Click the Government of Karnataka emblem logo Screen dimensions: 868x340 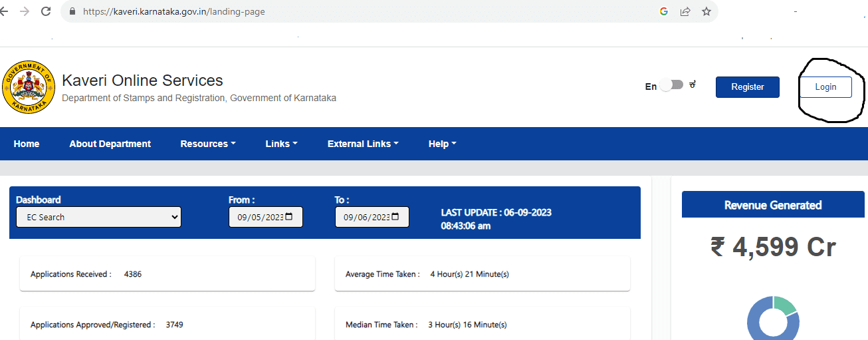click(29, 88)
